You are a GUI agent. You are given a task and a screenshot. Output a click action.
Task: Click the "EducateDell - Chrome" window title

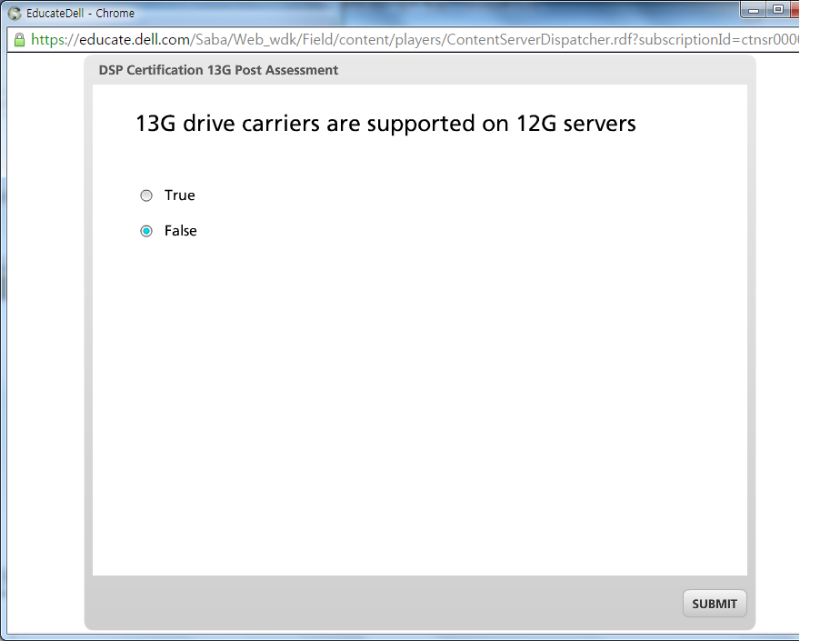pos(80,14)
